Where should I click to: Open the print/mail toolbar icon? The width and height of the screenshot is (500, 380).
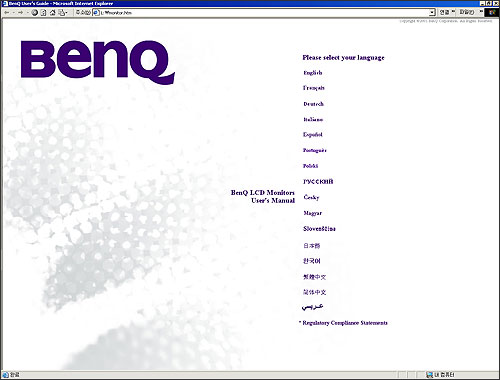[62, 13]
